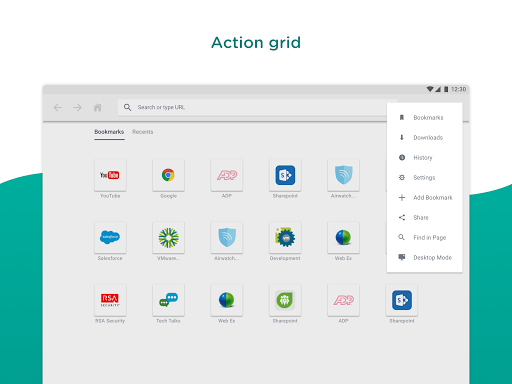Switch to the Recents tab
Screen dimensions: 512x384
pyautogui.click(x=143, y=132)
